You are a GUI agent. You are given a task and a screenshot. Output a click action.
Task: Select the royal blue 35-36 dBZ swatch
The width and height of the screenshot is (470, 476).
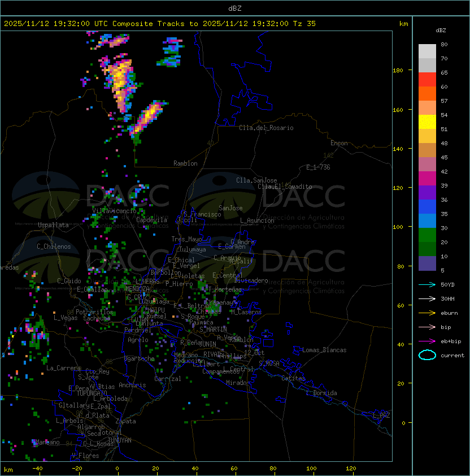[427, 207]
